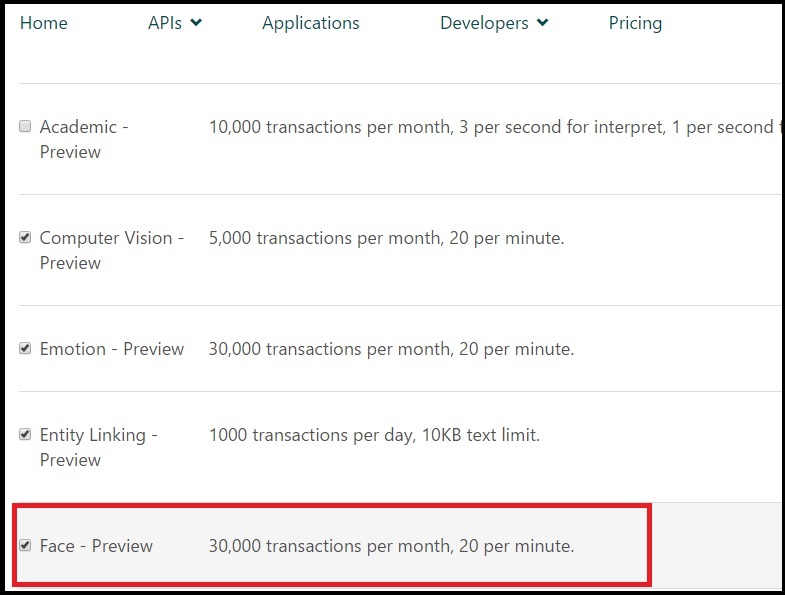Click the Face - Preview label

coord(96,546)
